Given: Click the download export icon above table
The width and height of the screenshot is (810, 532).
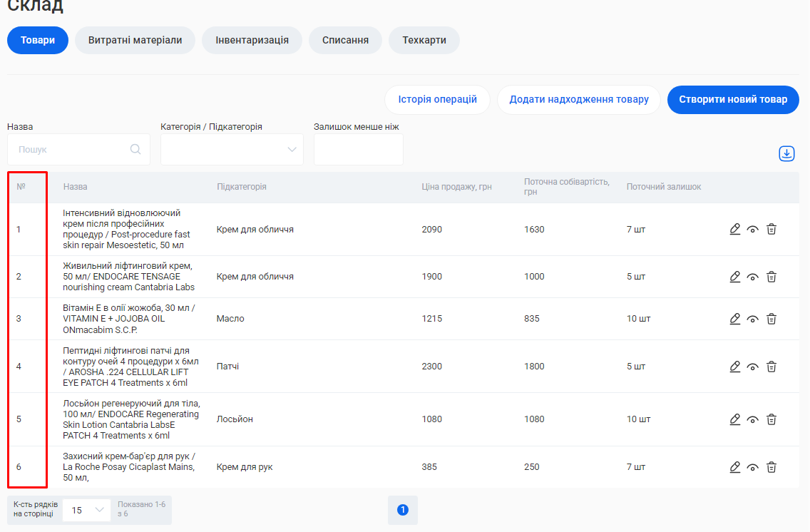Looking at the screenshot, I should click(x=786, y=153).
